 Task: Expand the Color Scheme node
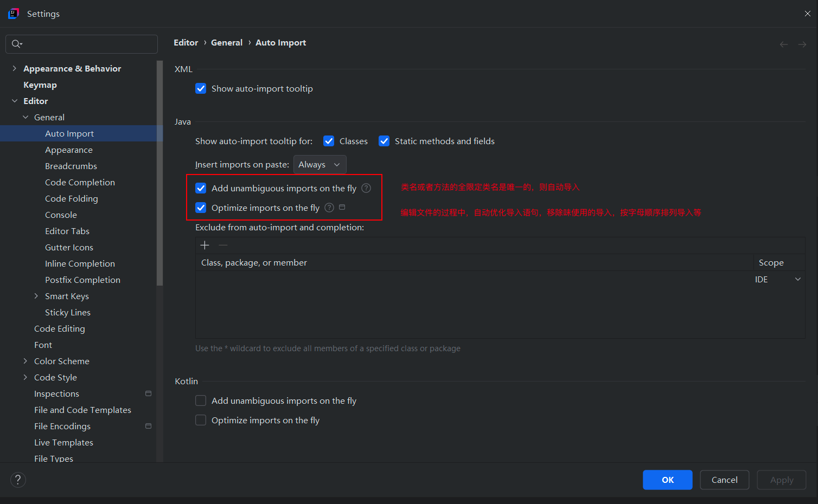pos(25,361)
